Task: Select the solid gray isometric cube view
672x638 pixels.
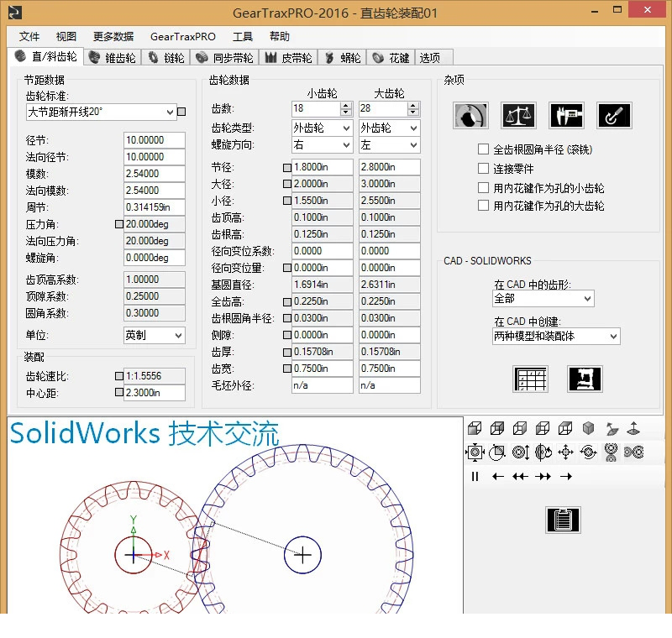Action: pyautogui.click(x=589, y=428)
